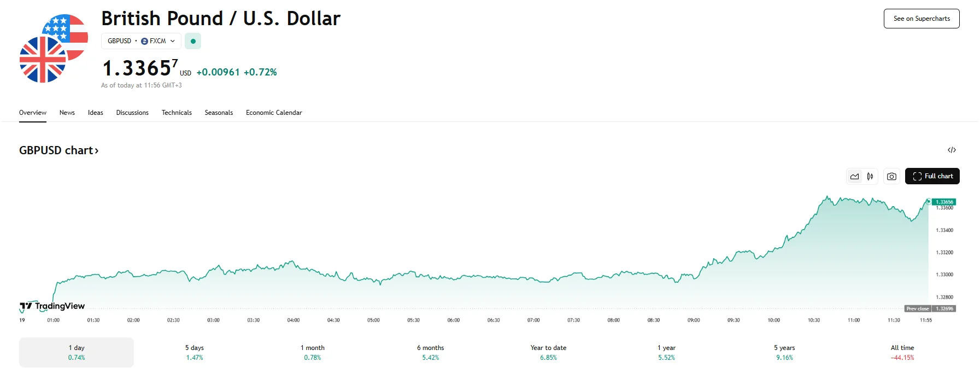
Task: Select the 1 day time range
Action: pyautogui.click(x=77, y=352)
